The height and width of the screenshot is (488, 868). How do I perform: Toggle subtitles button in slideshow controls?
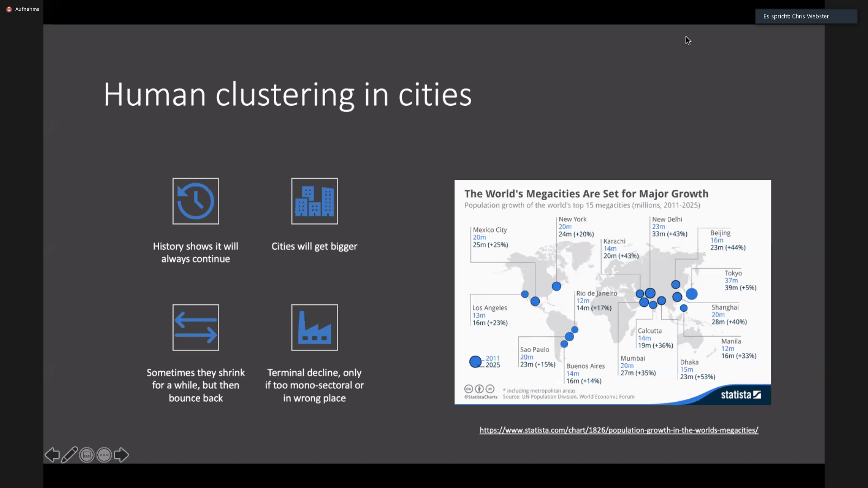pyautogui.click(x=87, y=455)
